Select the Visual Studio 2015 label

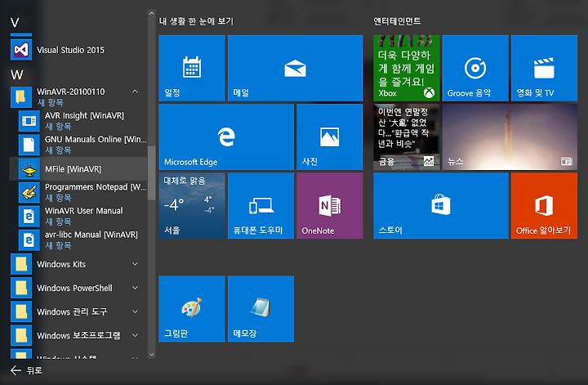pyautogui.click(x=70, y=50)
